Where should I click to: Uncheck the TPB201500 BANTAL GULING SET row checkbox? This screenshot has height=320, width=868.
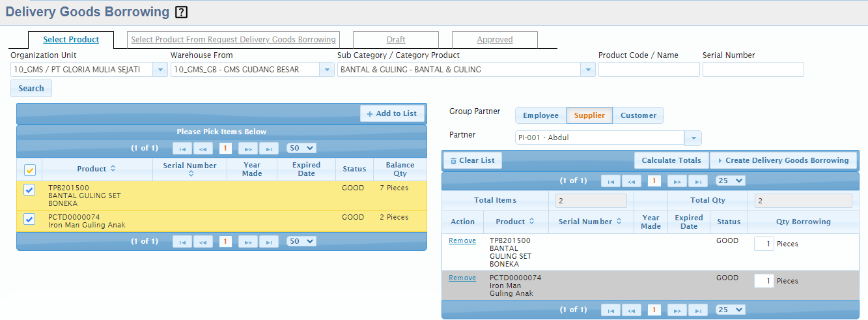click(29, 190)
